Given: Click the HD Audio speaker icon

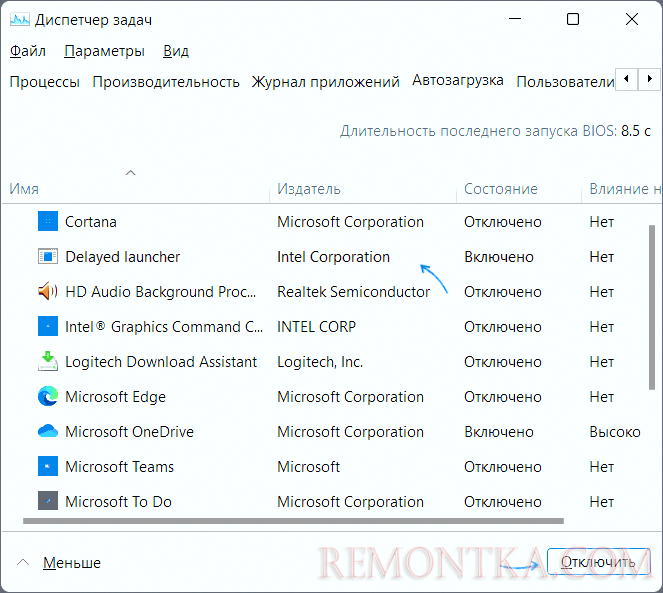Looking at the screenshot, I should (x=48, y=291).
